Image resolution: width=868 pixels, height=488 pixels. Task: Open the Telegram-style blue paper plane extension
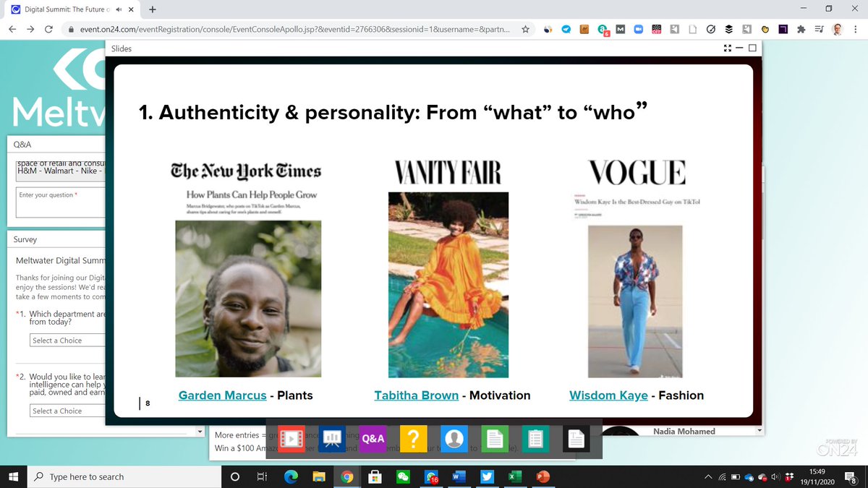(566, 30)
